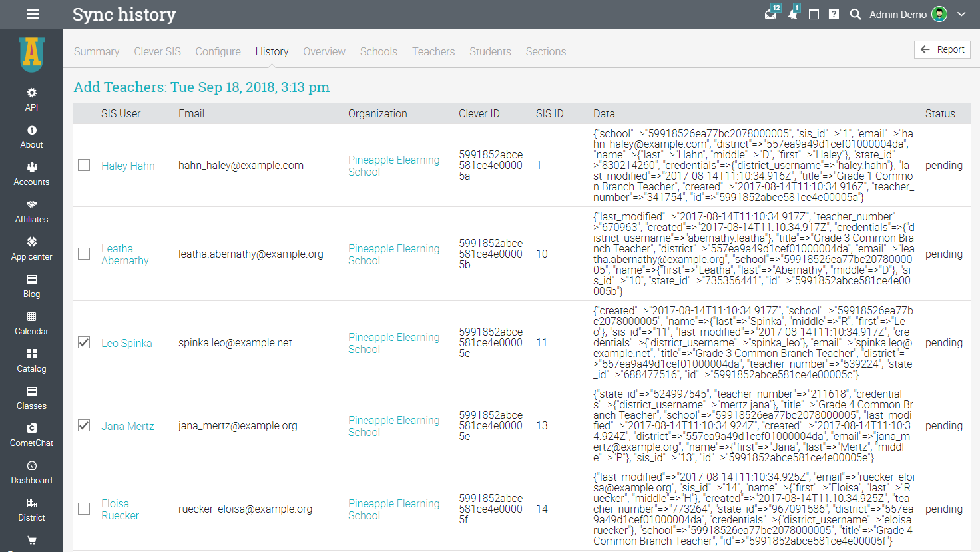Click the Status column header
This screenshot has width=980, height=552.
coord(940,113)
